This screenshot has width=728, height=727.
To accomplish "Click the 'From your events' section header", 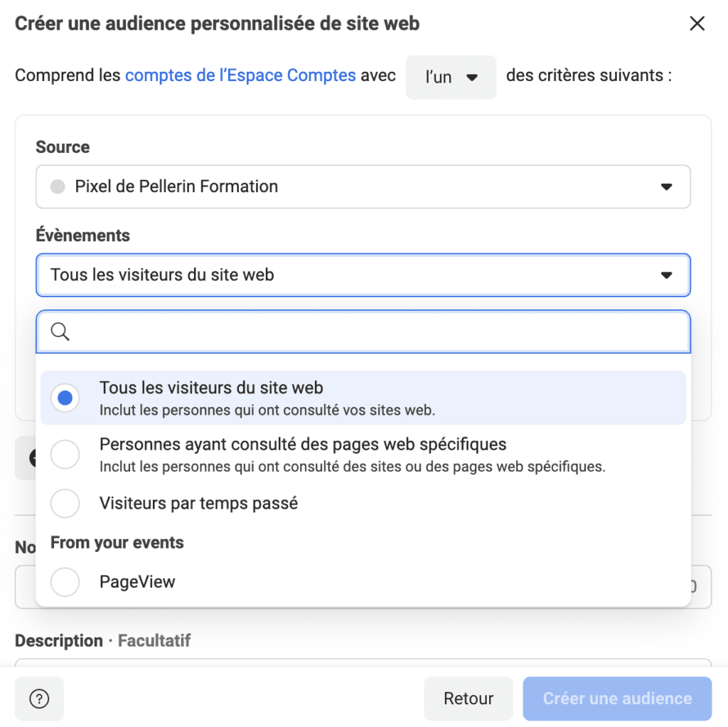I will tap(117, 543).
